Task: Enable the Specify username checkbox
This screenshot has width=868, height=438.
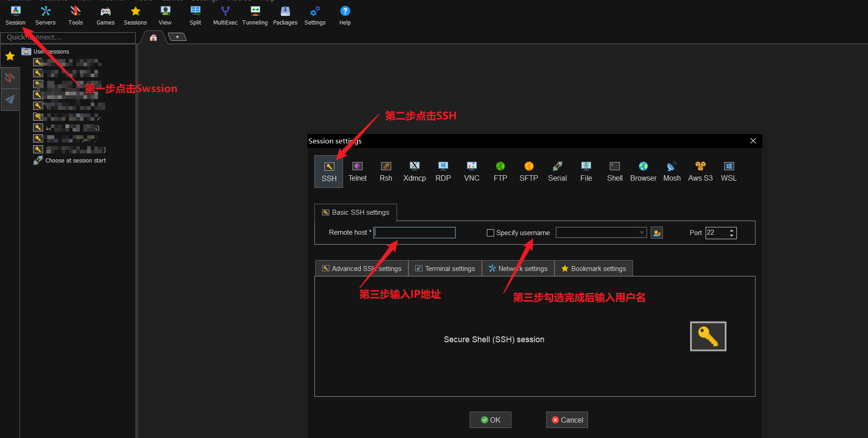Action: point(490,233)
